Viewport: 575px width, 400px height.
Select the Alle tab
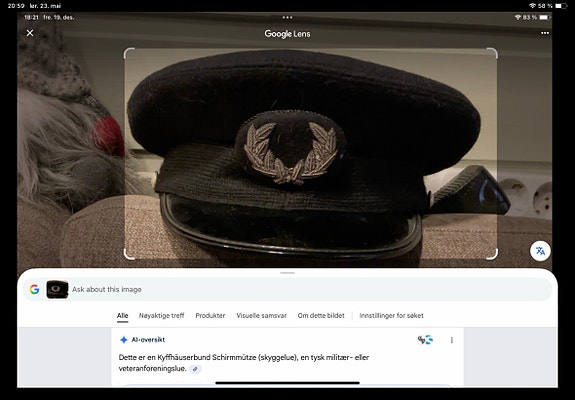[122, 316]
